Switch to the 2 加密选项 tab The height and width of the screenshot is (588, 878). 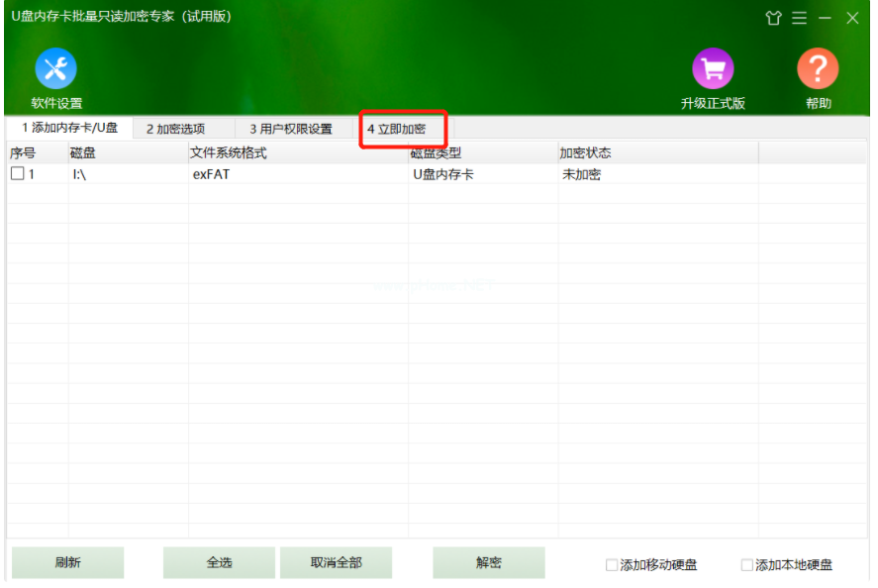click(175, 129)
